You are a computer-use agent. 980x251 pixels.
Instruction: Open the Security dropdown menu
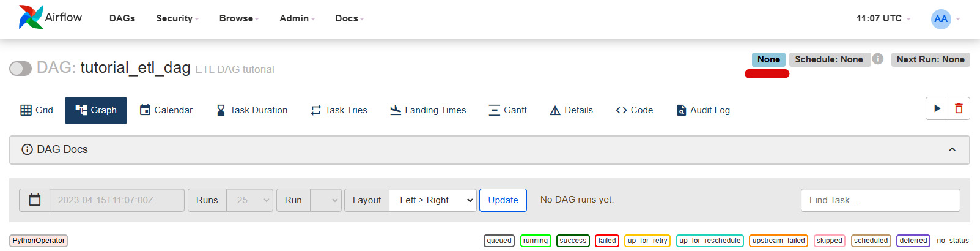pos(177,18)
